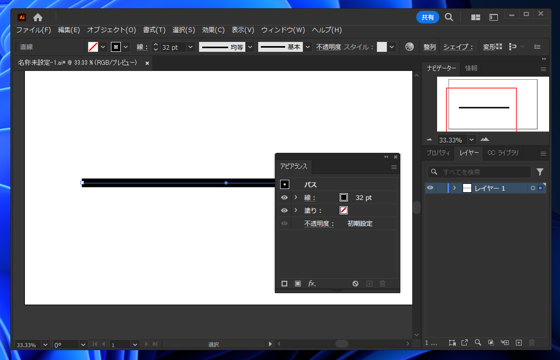Screen dimensions: 560x360
Task: Open the 効果(C) menu
Action: pyautogui.click(x=213, y=30)
